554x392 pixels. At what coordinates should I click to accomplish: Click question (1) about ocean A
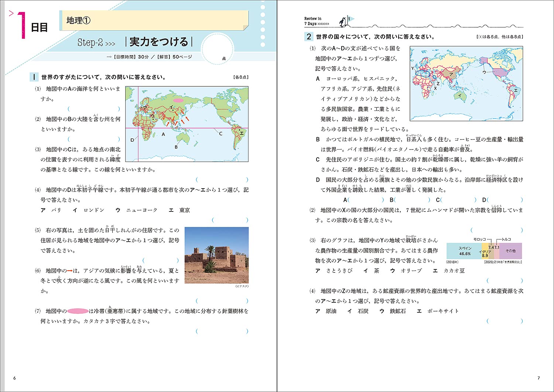pyautogui.click(x=78, y=94)
